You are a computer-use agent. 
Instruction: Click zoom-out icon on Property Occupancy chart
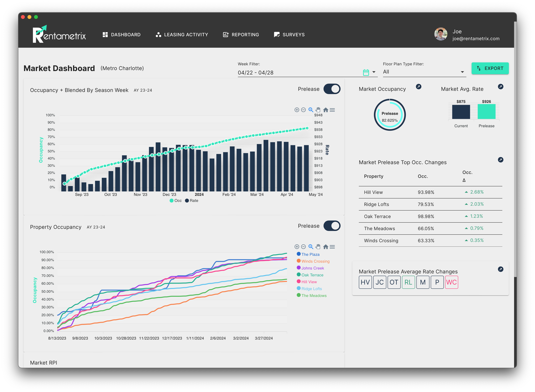(303, 247)
